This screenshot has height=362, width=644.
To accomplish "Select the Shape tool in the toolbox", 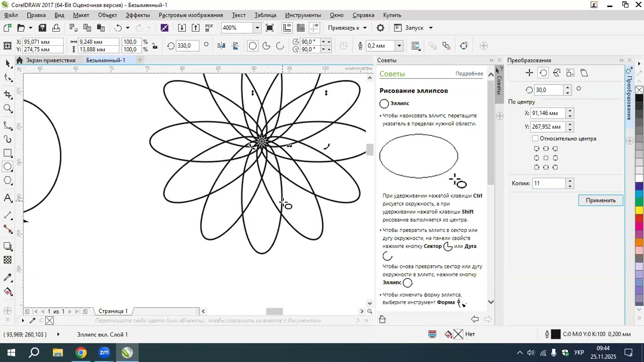I will pos(8,78).
